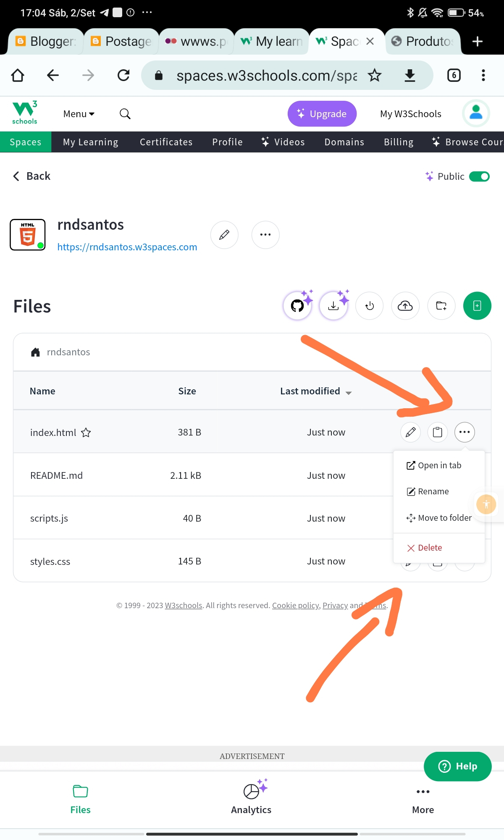Open the Menu dropdown

coord(79,114)
